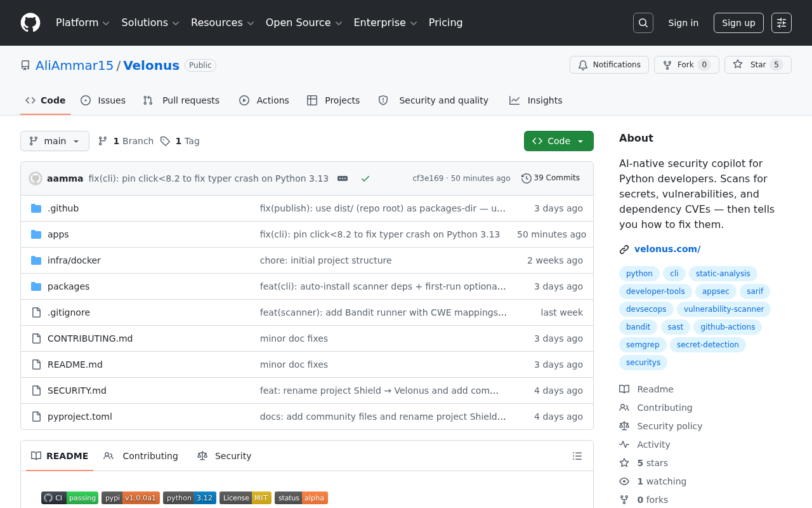The width and height of the screenshot is (812, 508).
Task: Click the .github folder icon
Action: (x=36, y=208)
